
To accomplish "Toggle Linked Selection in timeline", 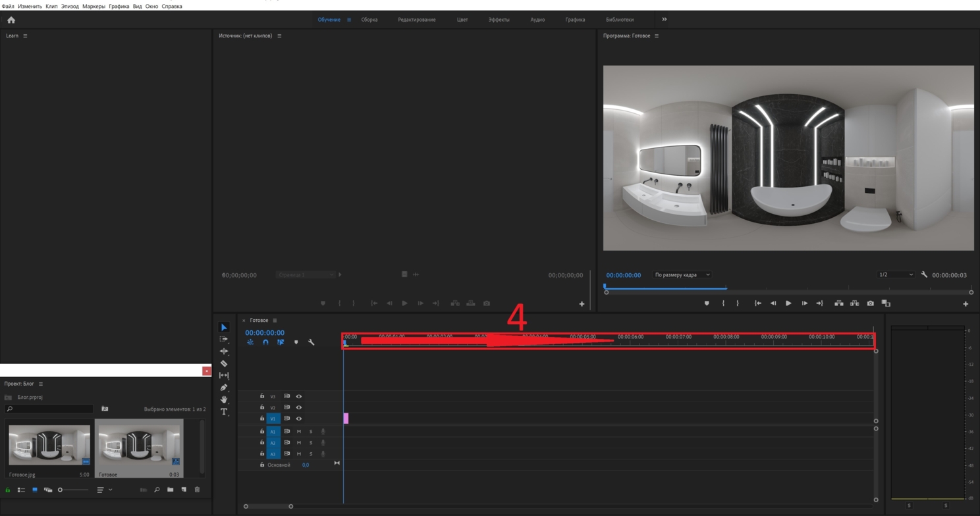I will pyautogui.click(x=281, y=342).
